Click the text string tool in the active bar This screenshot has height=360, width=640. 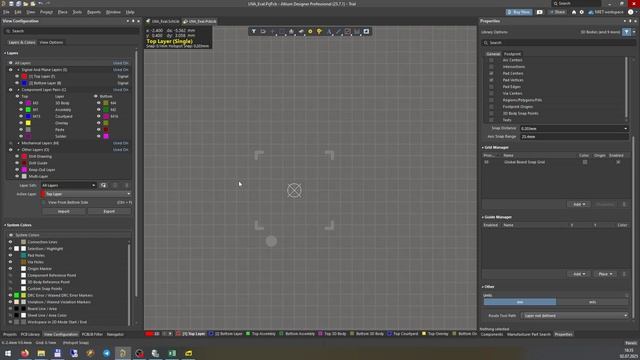point(329,31)
